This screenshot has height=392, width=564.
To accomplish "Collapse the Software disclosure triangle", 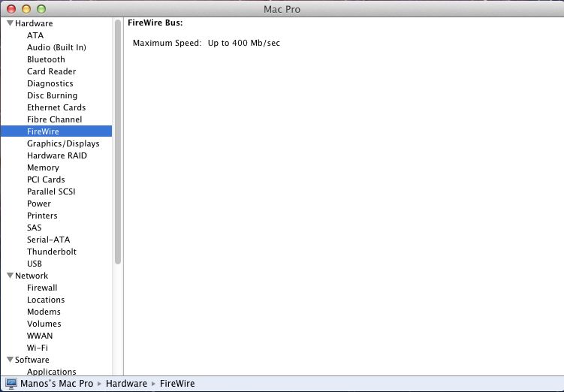I will (x=10, y=360).
